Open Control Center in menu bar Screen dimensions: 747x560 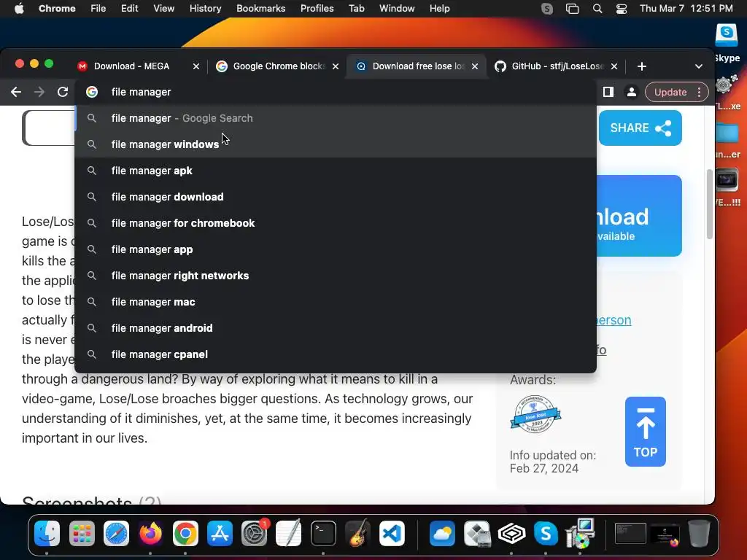[x=622, y=8]
